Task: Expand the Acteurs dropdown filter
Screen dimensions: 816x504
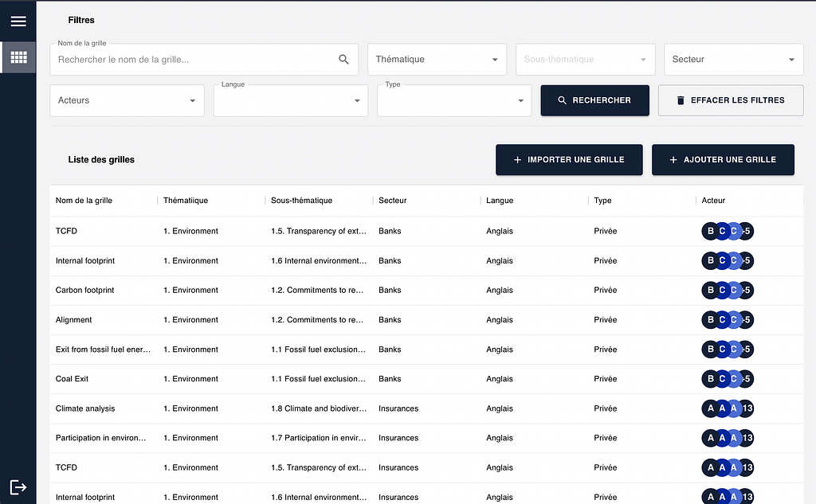Action: pos(127,101)
